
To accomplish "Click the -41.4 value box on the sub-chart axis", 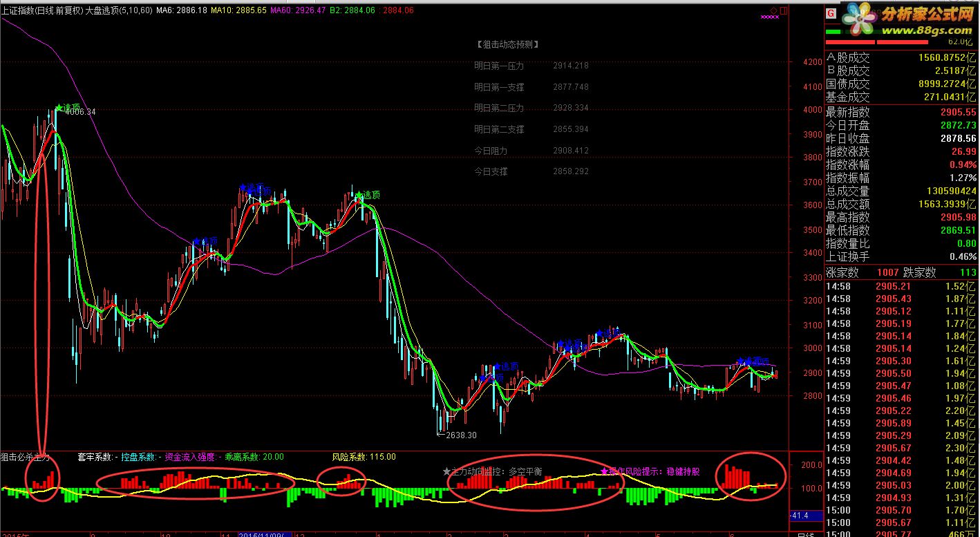I will coord(805,516).
